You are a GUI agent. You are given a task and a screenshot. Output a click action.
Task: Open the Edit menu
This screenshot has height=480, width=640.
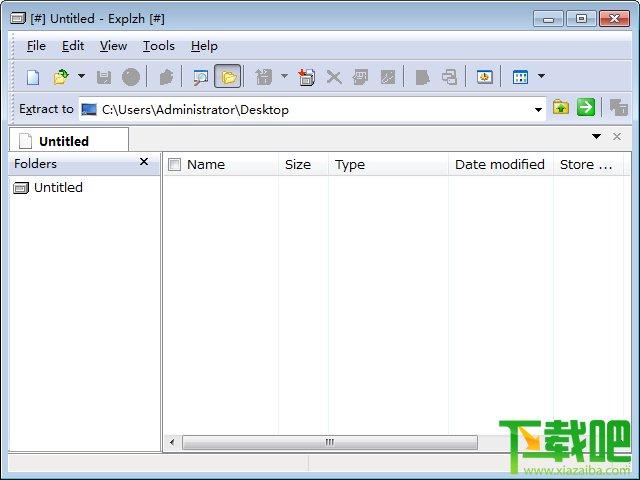73,46
